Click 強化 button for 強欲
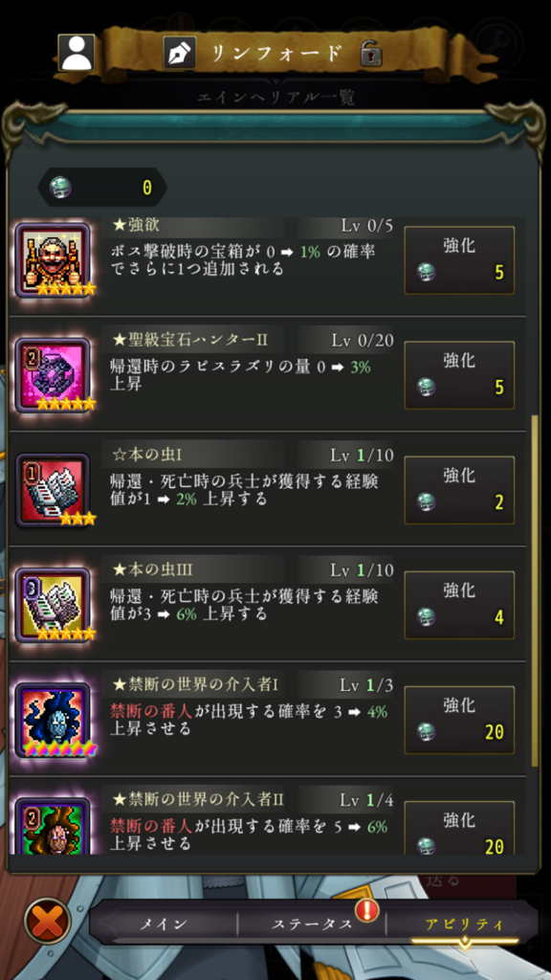 coord(460,260)
